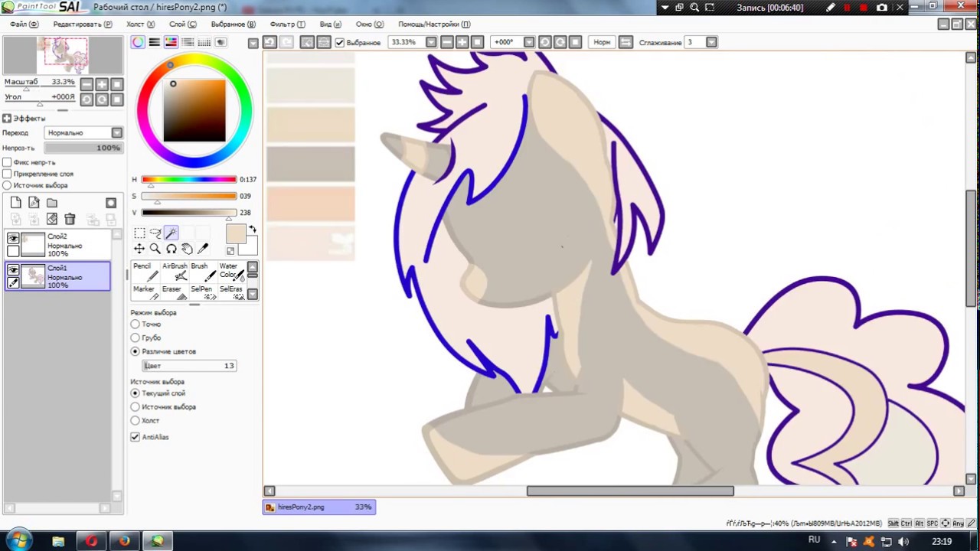Choose the AirBrush tool

tap(174, 271)
